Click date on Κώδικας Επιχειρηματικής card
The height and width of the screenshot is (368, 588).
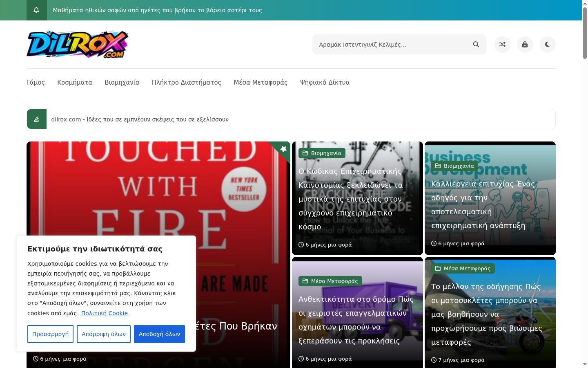tap(325, 245)
